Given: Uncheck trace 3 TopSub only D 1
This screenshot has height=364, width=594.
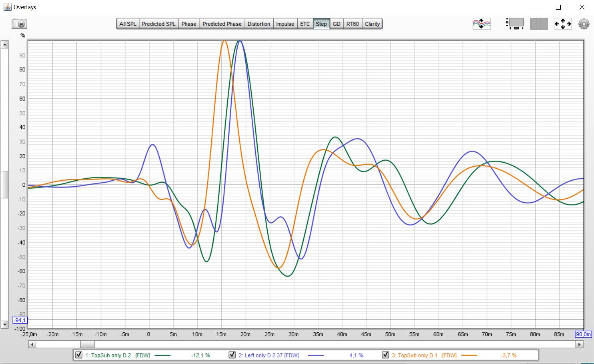Looking at the screenshot, I should point(386,355).
